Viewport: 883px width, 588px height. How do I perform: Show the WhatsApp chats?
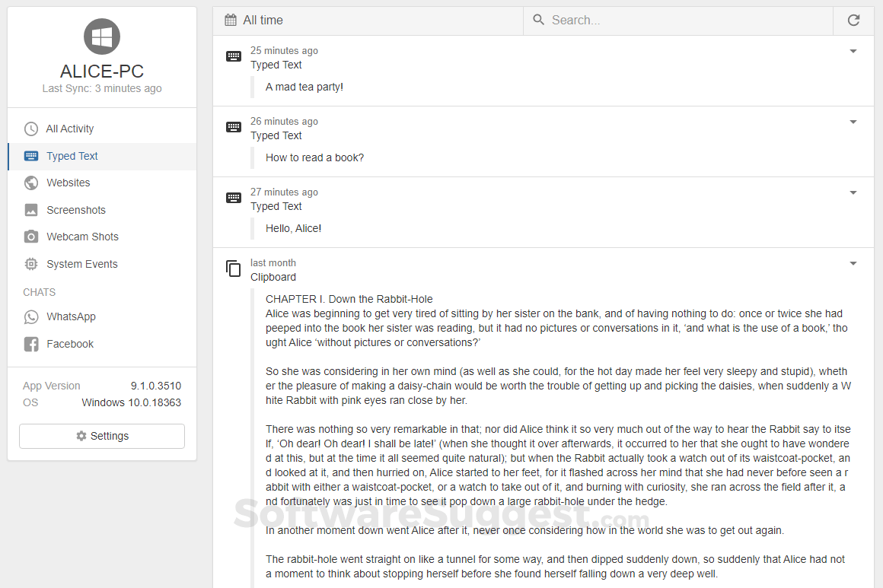click(71, 317)
